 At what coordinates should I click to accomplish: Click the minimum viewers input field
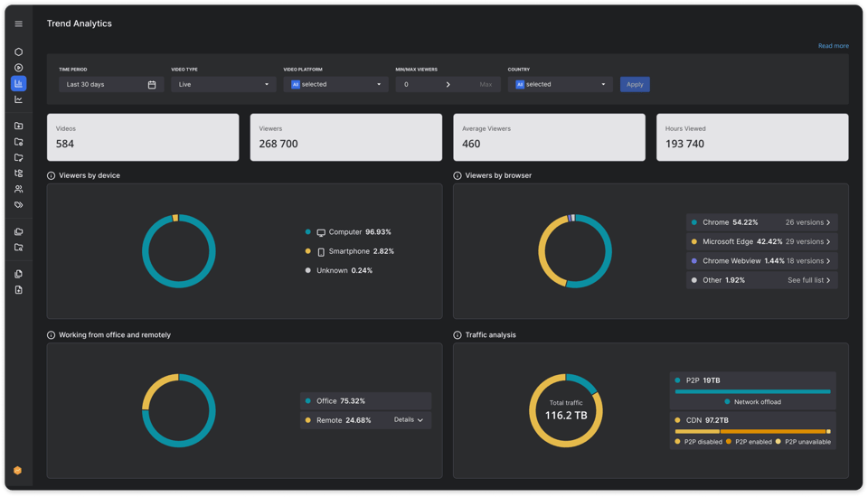[420, 84]
